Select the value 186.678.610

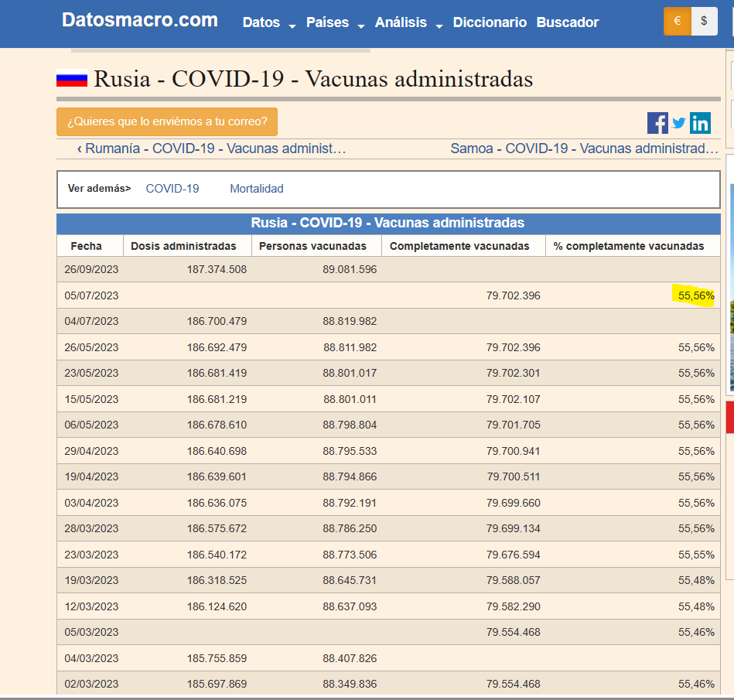click(x=217, y=425)
